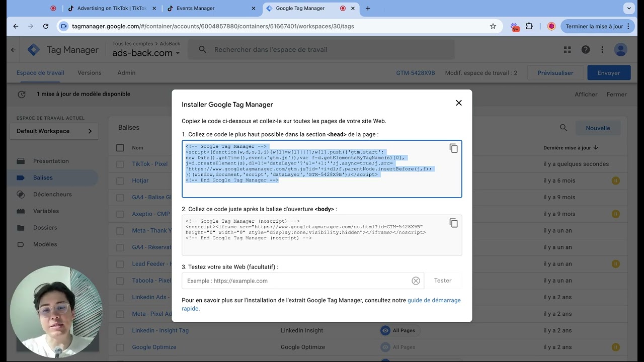Click the test website URL field
644x362 pixels.
click(x=303, y=281)
